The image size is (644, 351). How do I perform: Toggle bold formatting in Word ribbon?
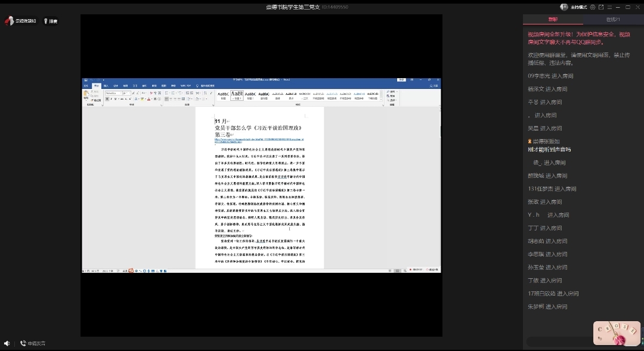106,99
